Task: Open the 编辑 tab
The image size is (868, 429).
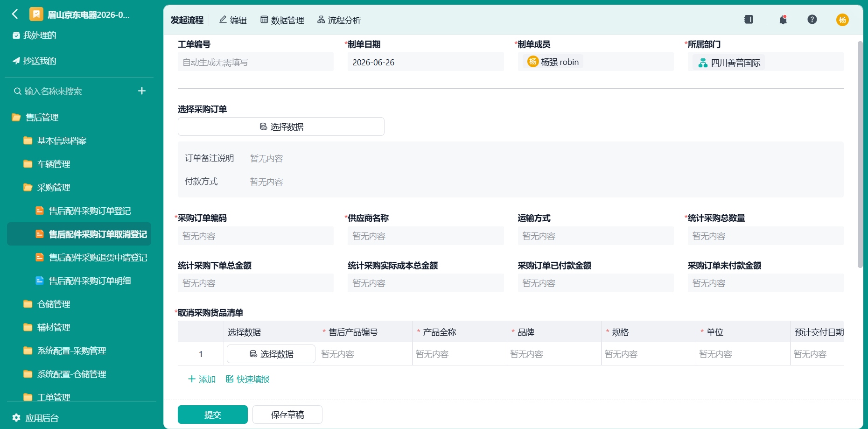Action: tap(233, 20)
